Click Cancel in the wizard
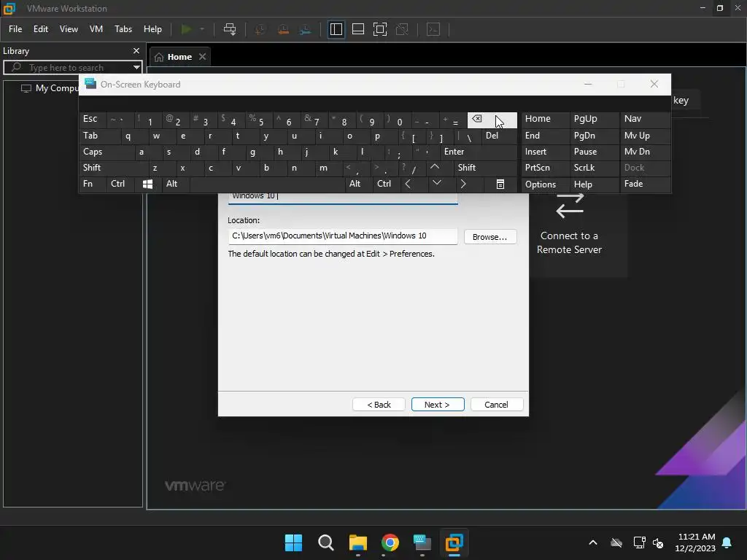The width and height of the screenshot is (747, 560). pyautogui.click(x=496, y=404)
